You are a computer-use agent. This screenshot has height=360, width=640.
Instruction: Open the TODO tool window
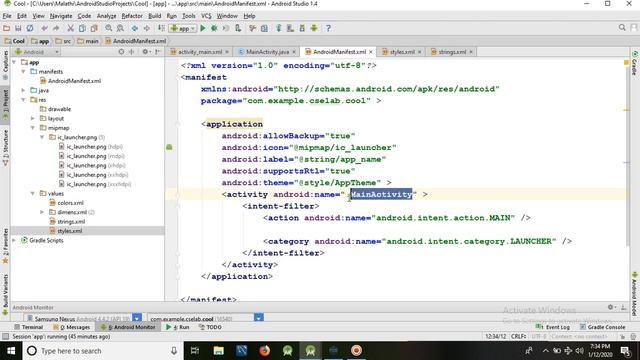pyautogui.click(x=210, y=327)
